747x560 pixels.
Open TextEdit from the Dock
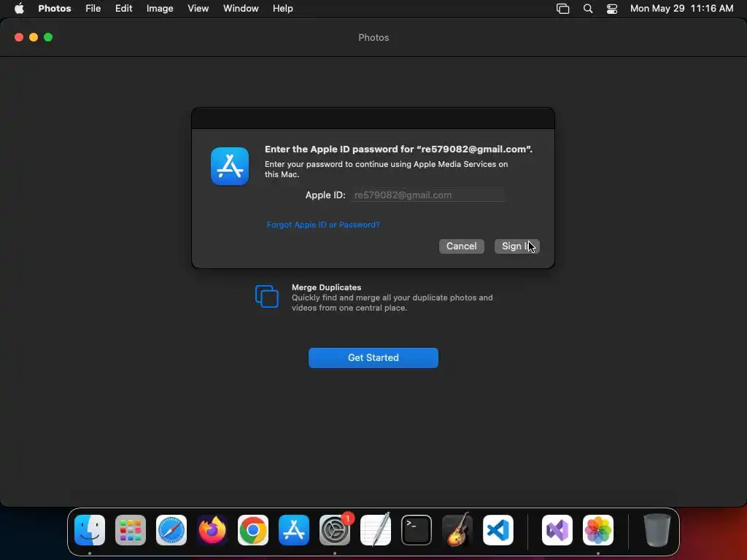click(x=376, y=530)
